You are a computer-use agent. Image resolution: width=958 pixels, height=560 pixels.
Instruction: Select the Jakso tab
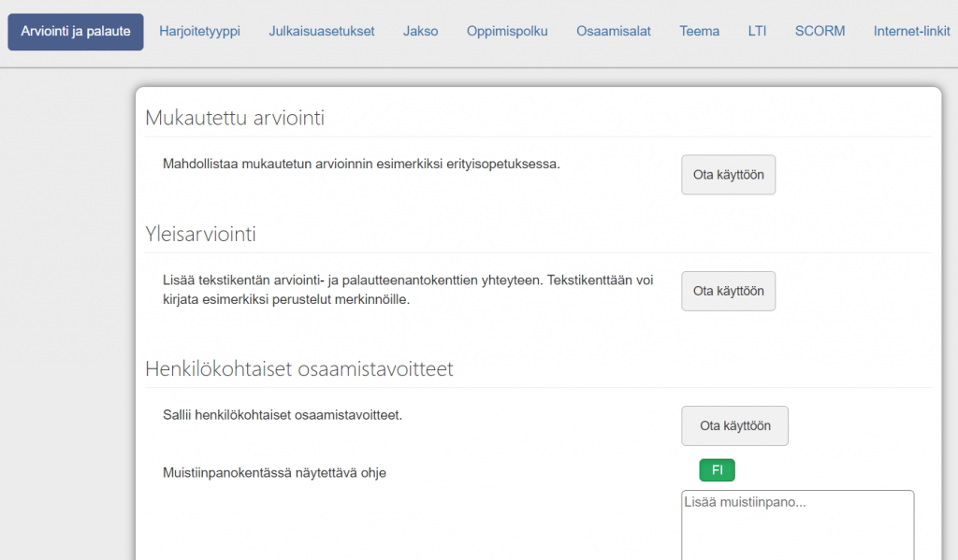[x=420, y=31]
